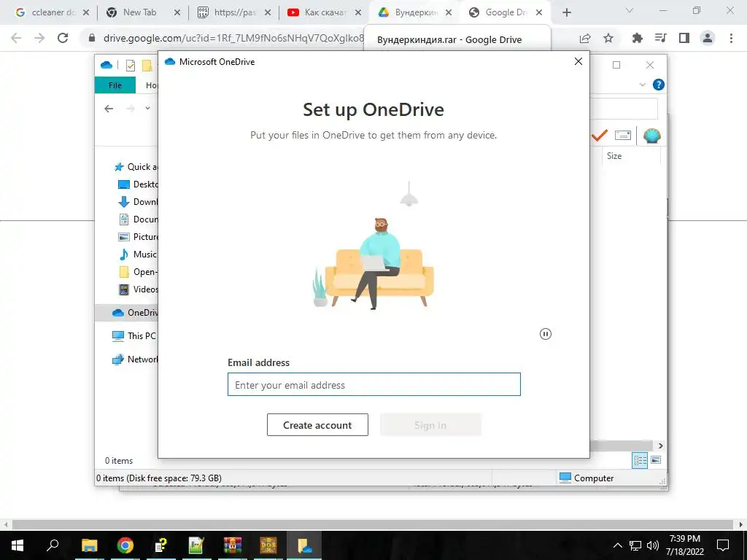Image resolution: width=747 pixels, height=560 pixels.
Task: Click the orange checkmark toolbar icon
Action: (x=600, y=136)
